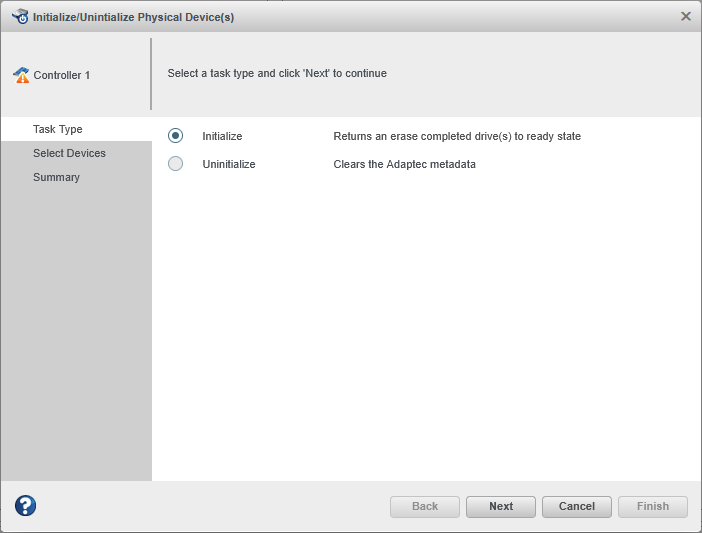
Task: Click the disabled Back button
Action: click(425, 506)
